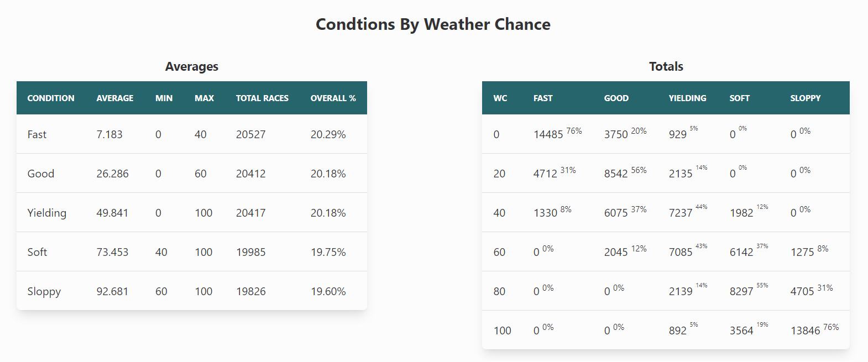Click the 13846 sloppy total cell
The image size is (868, 362).
pos(805,330)
